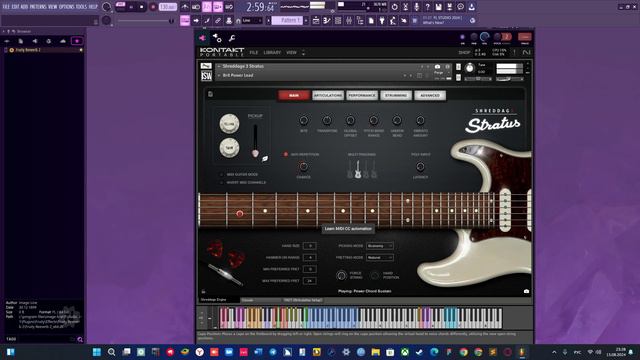
Task: Click the browser speaker icon
Action: click(x=35, y=41)
